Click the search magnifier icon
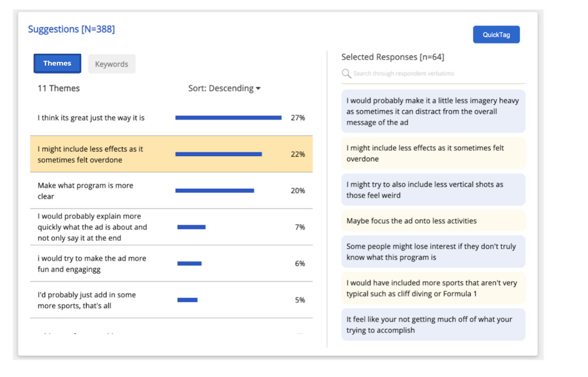The image size is (588, 377). coord(346,74)
